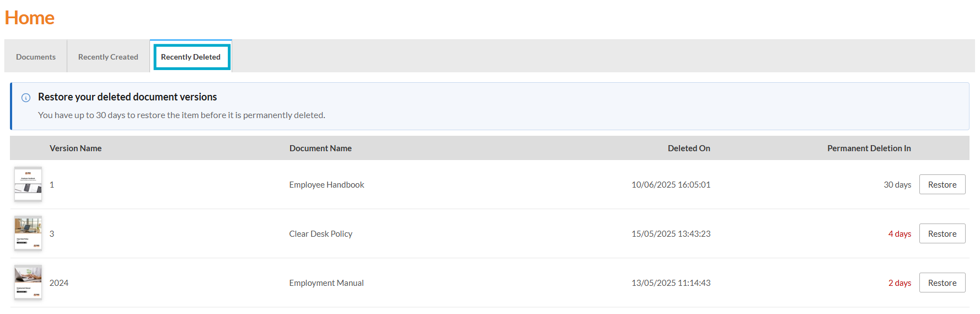Click the Permanent Deletion In column header
980x314 pixels.
point(869,148)
